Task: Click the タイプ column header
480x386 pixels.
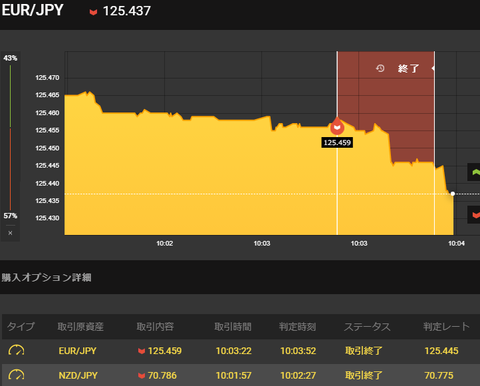Action: (21, 327)
